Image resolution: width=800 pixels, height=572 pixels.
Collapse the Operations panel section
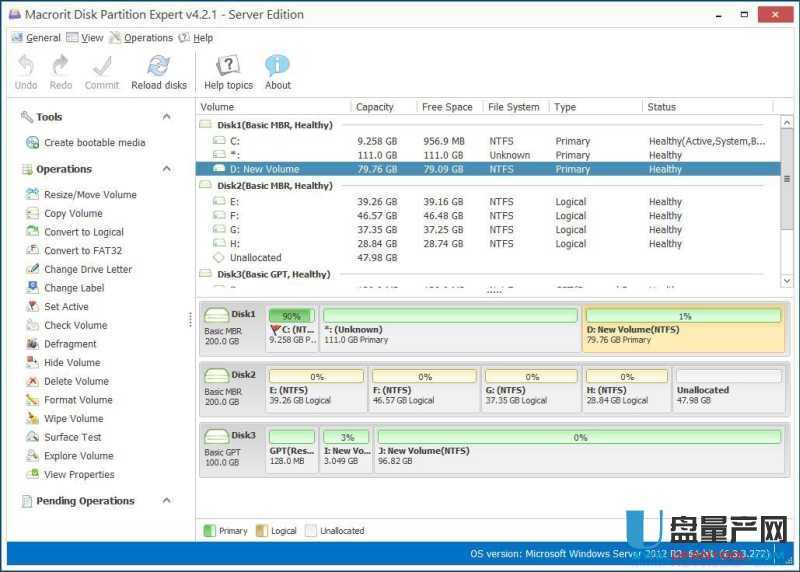tap(166, 169)
